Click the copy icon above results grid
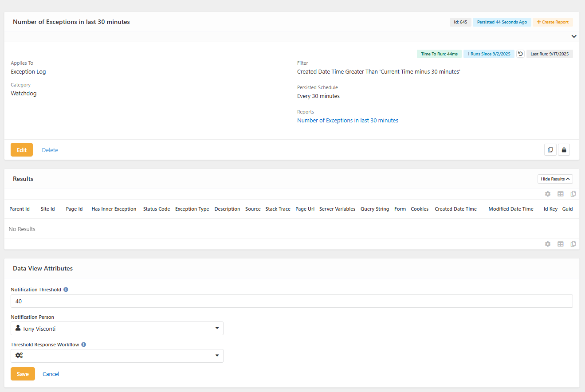585x392 pixels. [573, 194]
